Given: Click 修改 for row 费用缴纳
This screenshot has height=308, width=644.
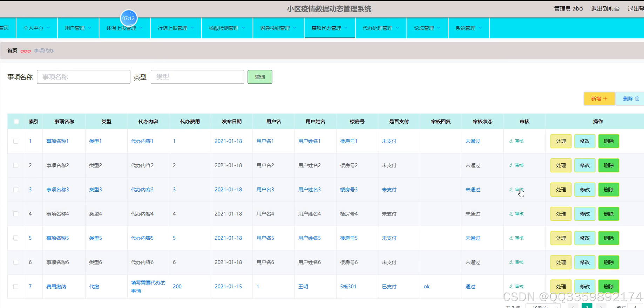Looking at the screenshot, I should 585,286.
